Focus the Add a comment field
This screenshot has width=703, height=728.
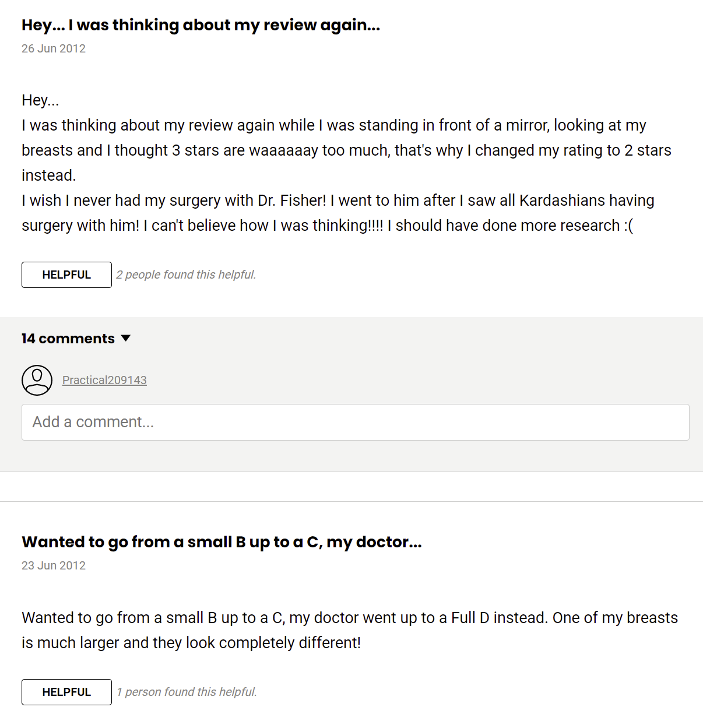(x=355, y=422)
